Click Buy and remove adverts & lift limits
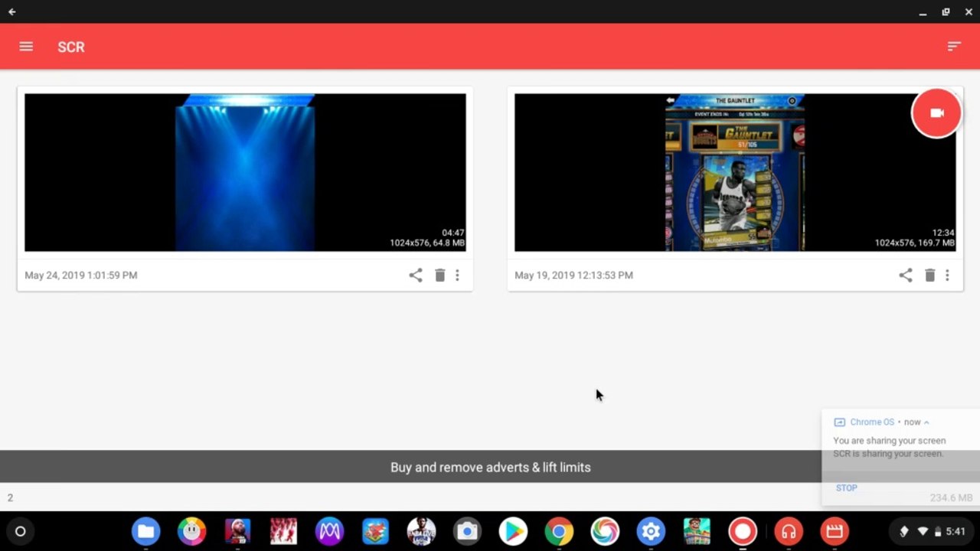 click(x=490, y=467)
